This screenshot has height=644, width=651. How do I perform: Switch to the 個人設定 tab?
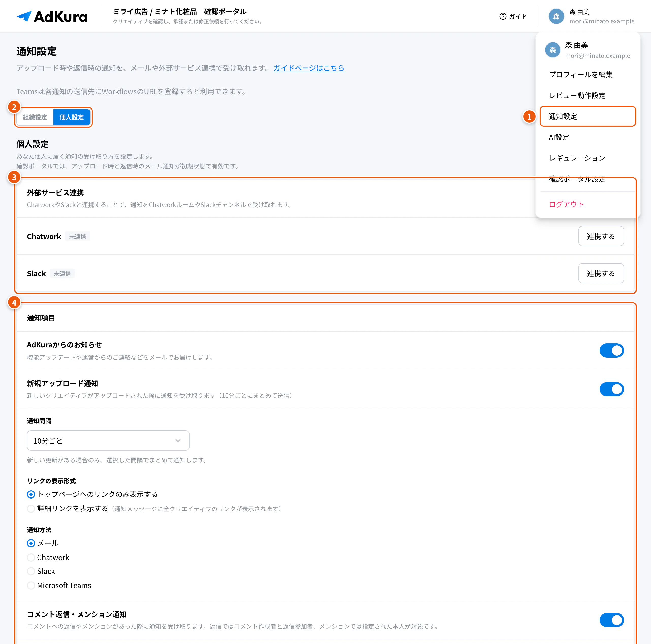point(71,117)
